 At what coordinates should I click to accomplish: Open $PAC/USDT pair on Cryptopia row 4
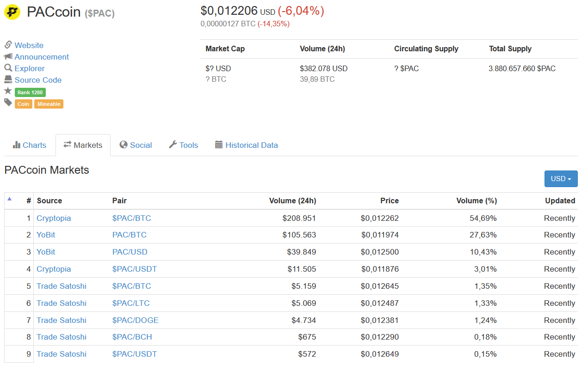[135, 269]
